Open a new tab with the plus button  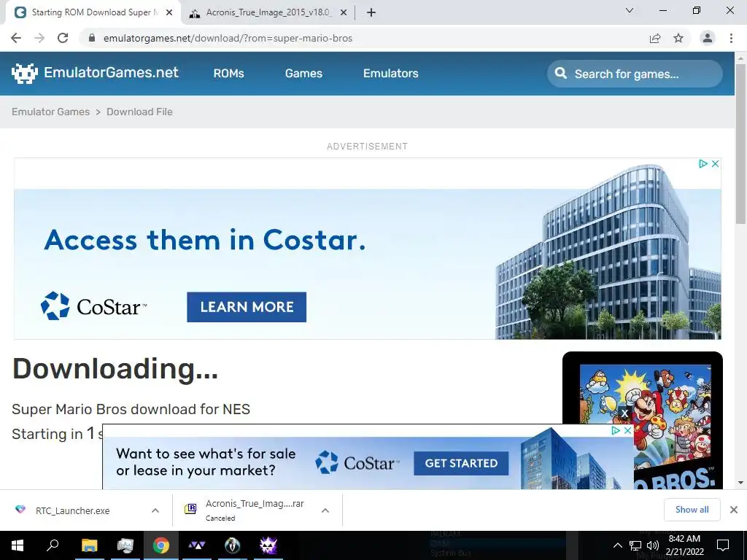[371, 12]
